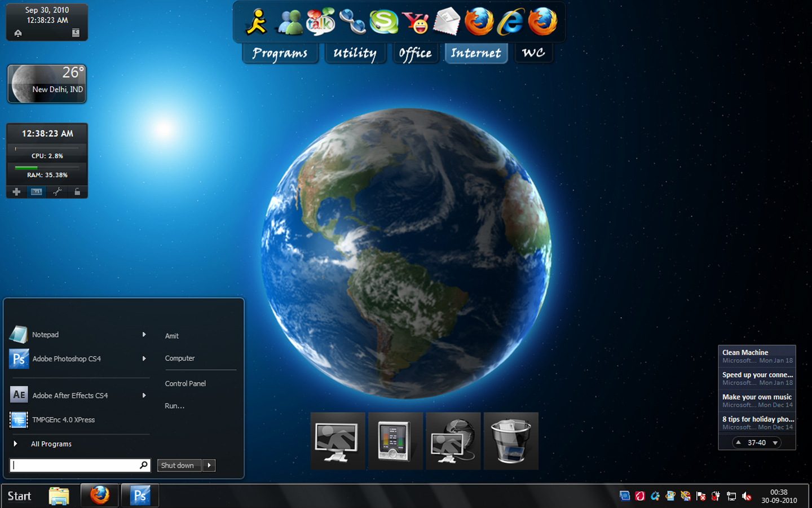Image resolution: width=812 pixels, height=508 pixels.
Task: Click the volume icon in system tray
Action: tap(747, 496)
